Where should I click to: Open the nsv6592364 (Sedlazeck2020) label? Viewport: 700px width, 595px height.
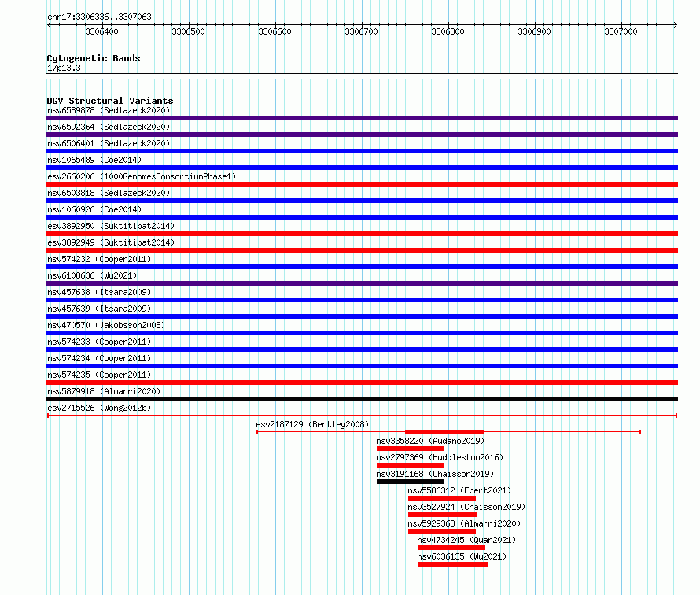pyautogui.click(x=109, y=127)
